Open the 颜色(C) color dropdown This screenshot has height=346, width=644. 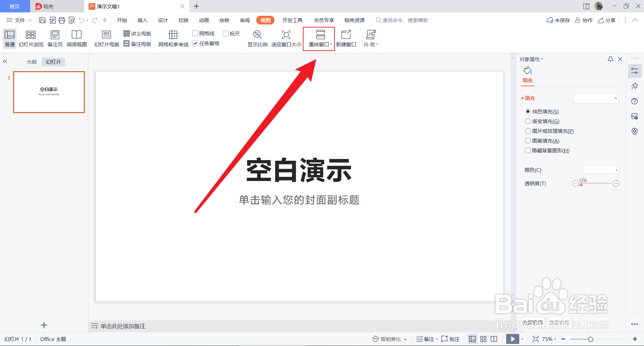pyautogui.click(x=600, y=170)
